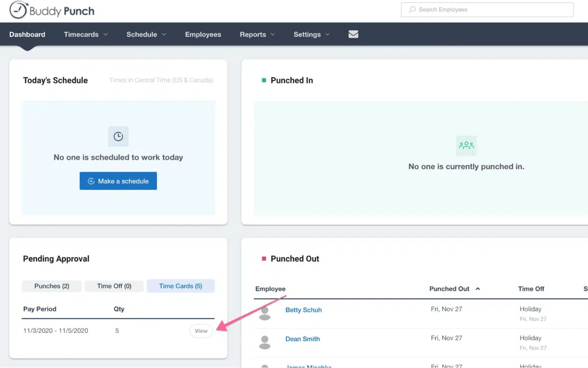Viewport: 588px width, 368px height.
Task: Expand the Settings dropdown menu
Action: pos(311,34)
